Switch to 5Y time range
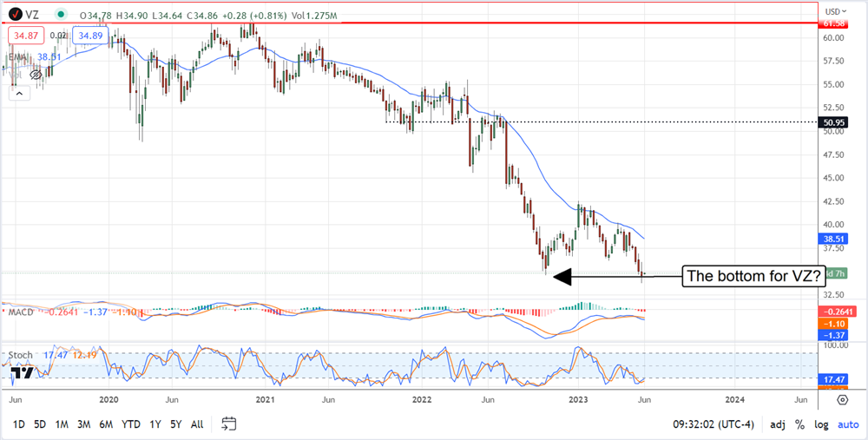 (176, 424)
